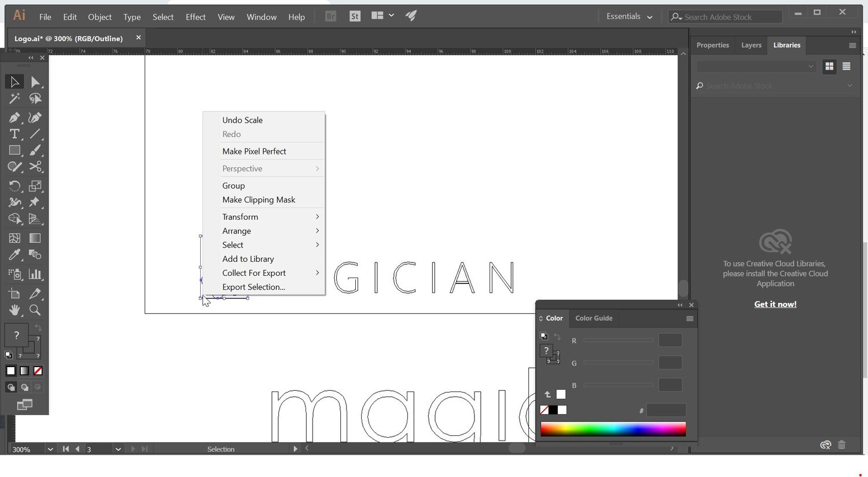Viewport: 868px width, 477px height.
Task: Pick the Magic Wand tool
Action: [14, 99]
